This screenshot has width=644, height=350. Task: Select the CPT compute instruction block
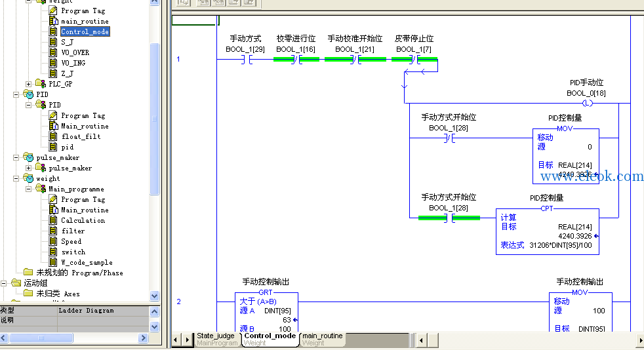click(548, 230)
